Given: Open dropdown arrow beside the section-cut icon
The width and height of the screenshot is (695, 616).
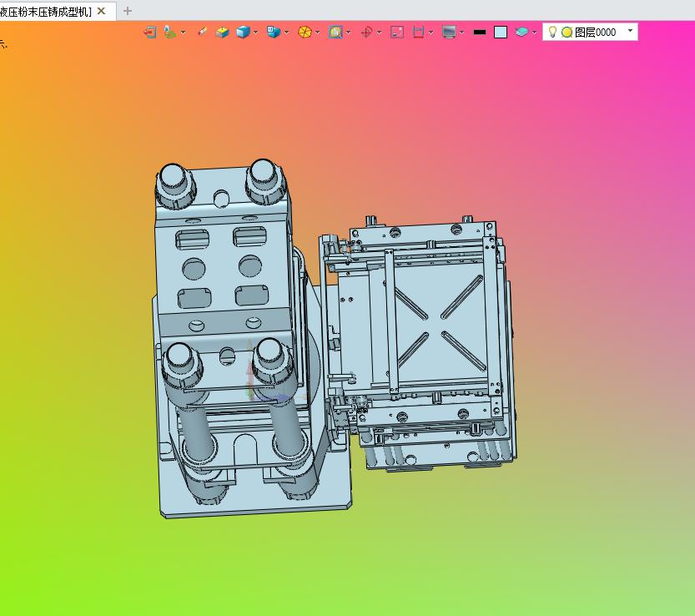Looking at the screenshot, I should point(431,33).
